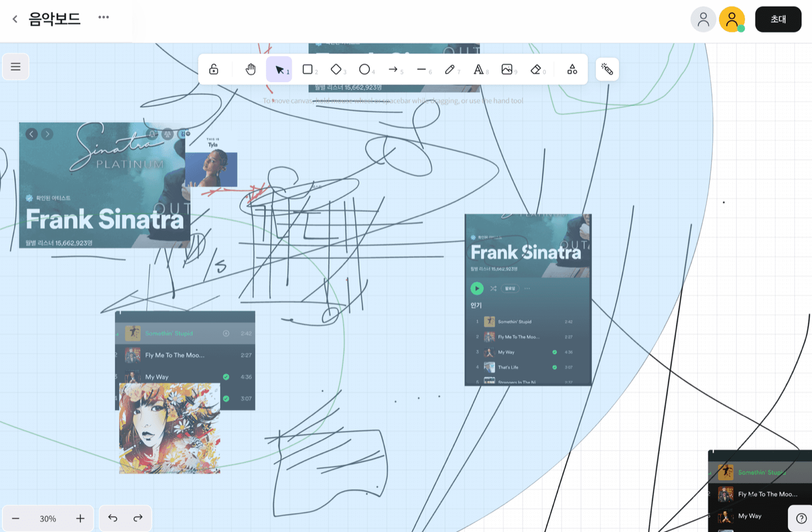Select the Ellipse shape tool
This screenshot has width=812, height=532.
(364, 69)
